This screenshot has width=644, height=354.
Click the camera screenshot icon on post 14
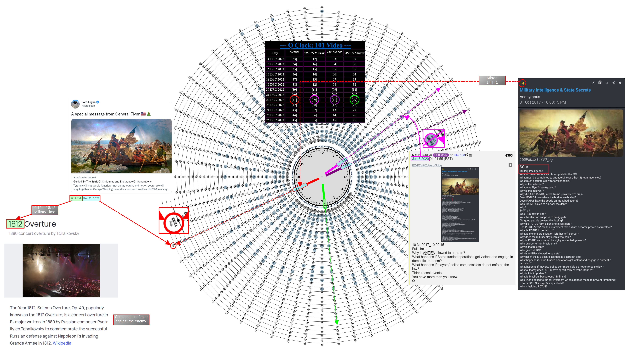[600, 83]
